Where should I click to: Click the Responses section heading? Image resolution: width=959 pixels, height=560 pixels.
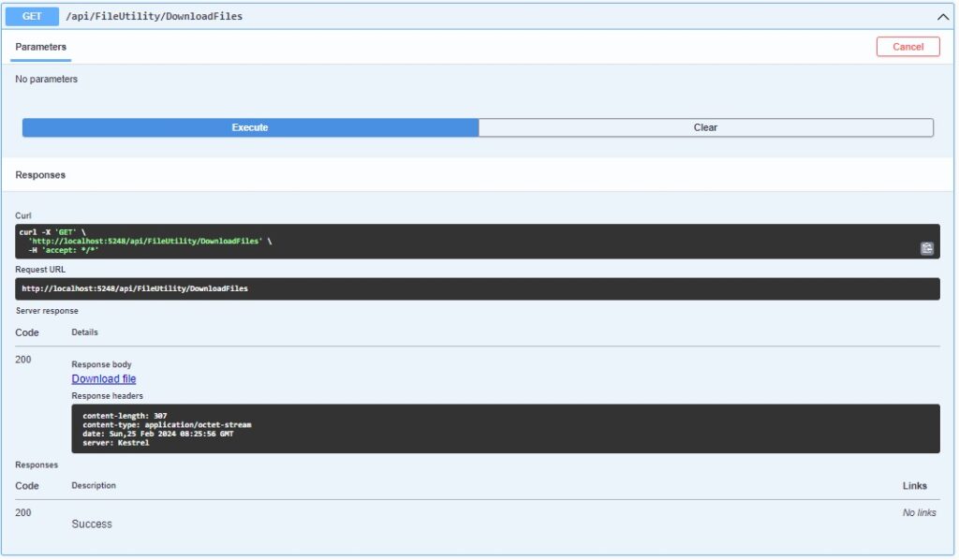point(40,175)
